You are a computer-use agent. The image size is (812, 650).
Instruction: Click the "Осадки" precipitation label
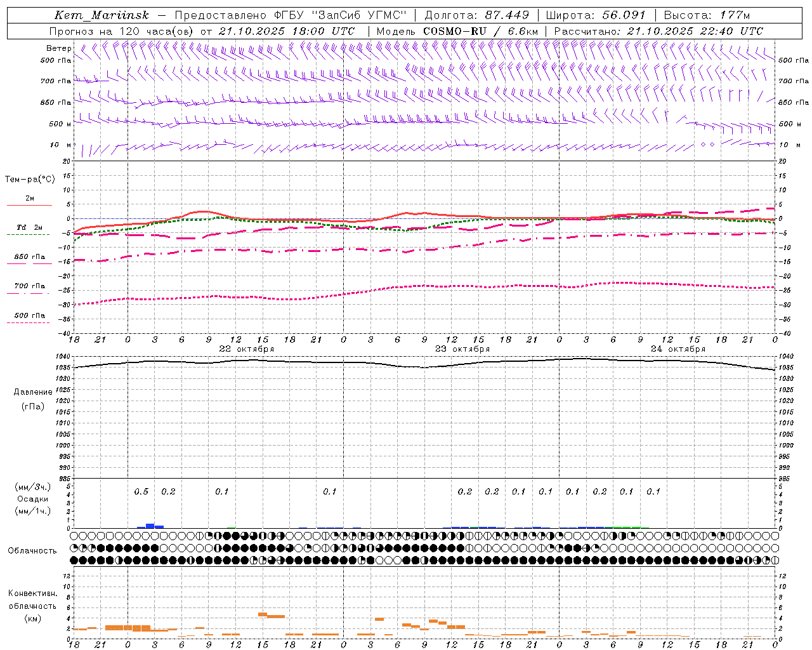pyautogui.click(x=32, y=499)
